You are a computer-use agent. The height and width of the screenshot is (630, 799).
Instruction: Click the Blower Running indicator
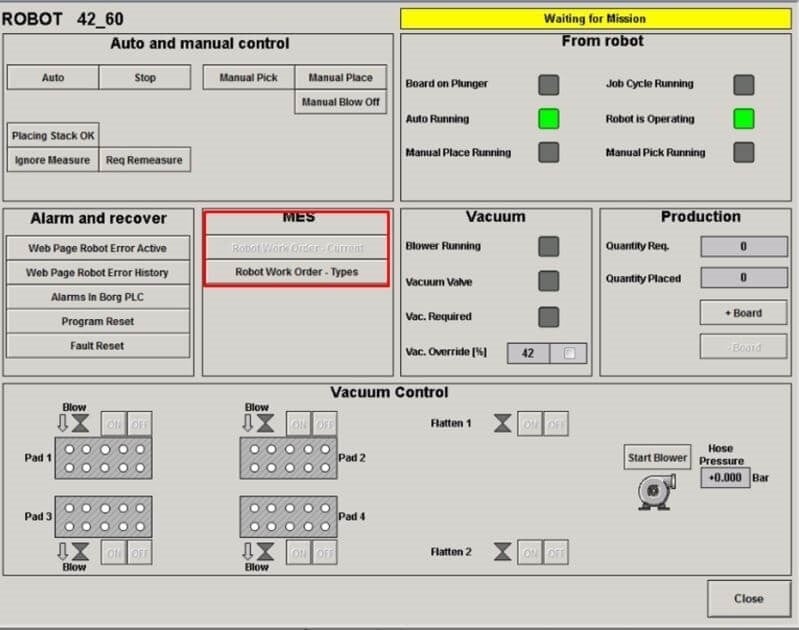click(548, 246)
